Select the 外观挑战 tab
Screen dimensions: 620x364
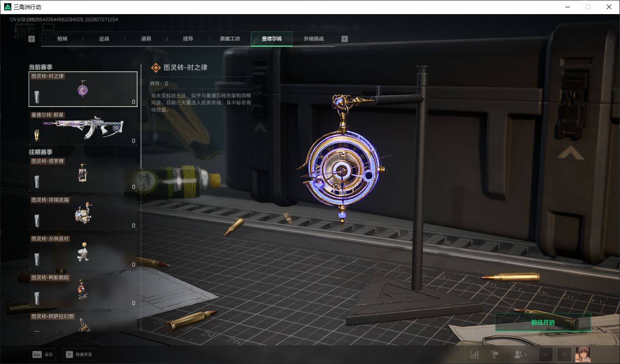(x=314, y=39)
